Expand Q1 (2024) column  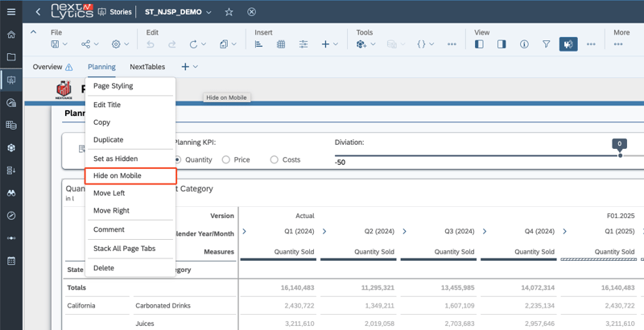pyautogui.click(x=245, y=232)
